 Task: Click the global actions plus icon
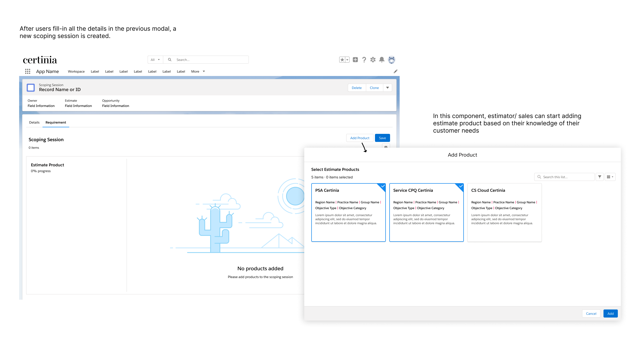355,60
